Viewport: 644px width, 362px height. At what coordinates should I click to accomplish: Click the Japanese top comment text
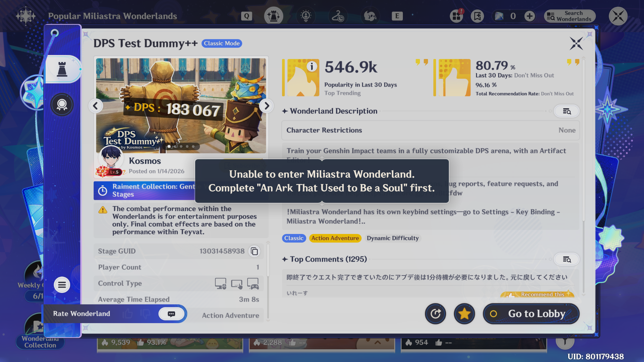click(427, 277)
